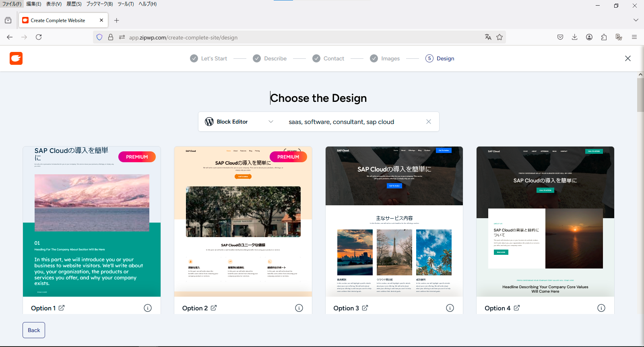Open Firefox account icon
644x347 pixels.
pos(589,37)
